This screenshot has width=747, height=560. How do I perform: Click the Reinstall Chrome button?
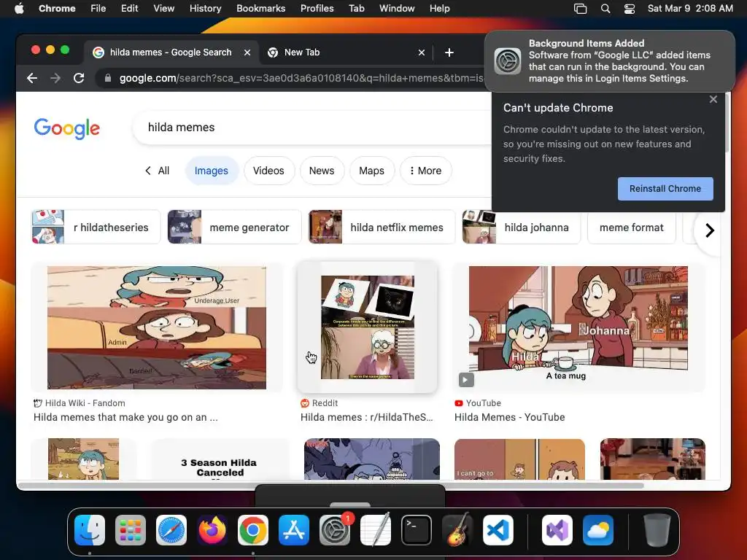tap(665, 189)
